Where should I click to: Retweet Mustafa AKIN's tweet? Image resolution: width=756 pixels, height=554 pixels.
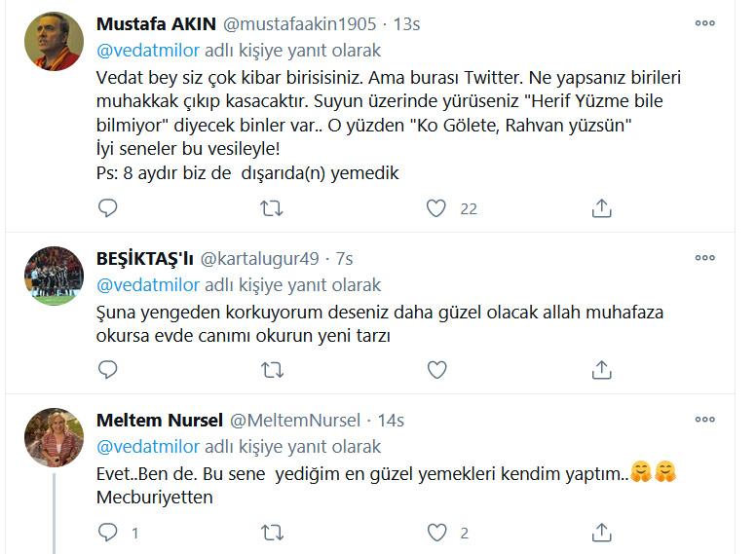coord(272,208)
